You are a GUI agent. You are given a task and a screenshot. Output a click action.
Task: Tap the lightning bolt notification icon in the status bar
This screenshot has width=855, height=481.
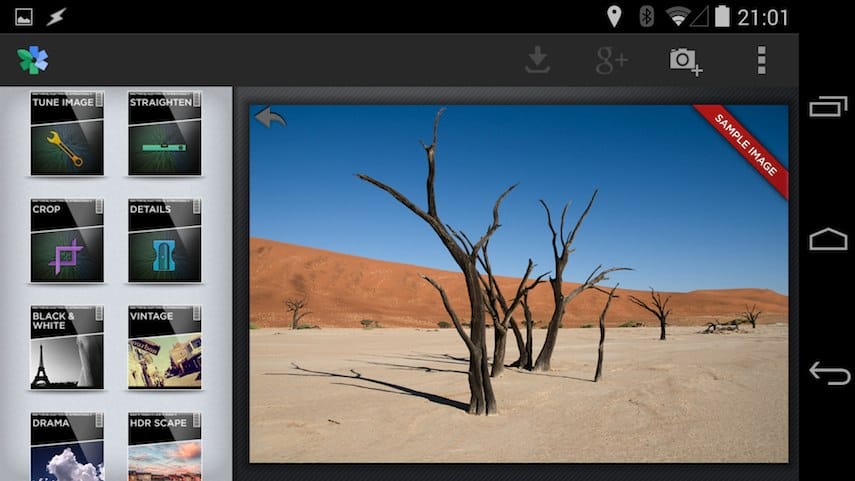56,17
